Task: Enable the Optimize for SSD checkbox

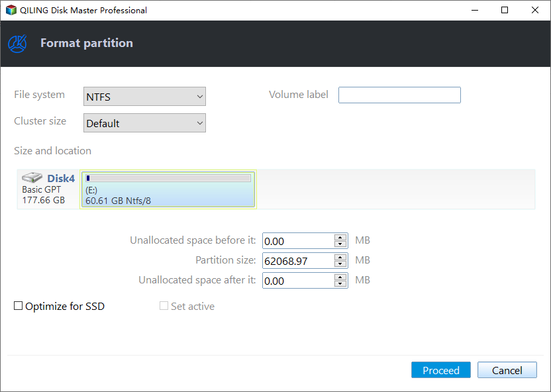Action: tap(19, 306)
